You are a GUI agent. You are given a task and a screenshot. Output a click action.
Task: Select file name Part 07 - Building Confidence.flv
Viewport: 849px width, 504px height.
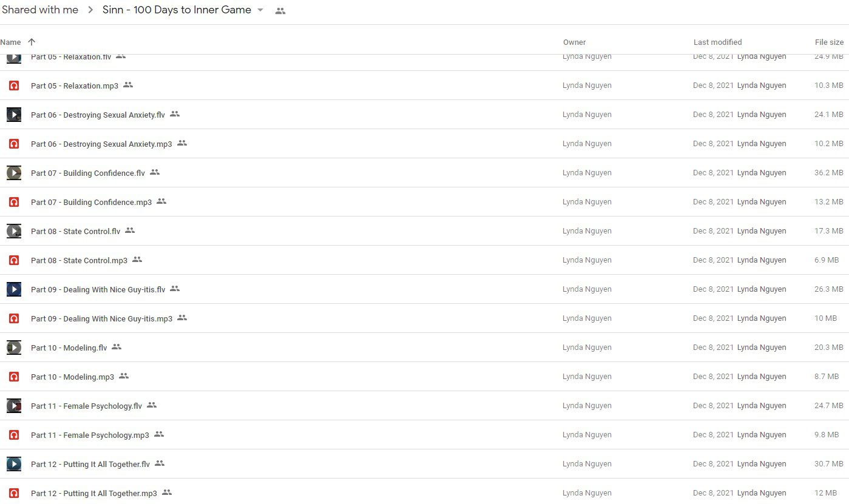(x=88, y=173)
